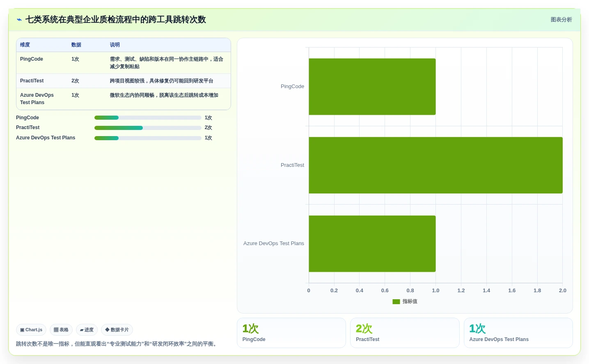
Task: Click the blue lightning icon beside the title
Action: point(19,20)
